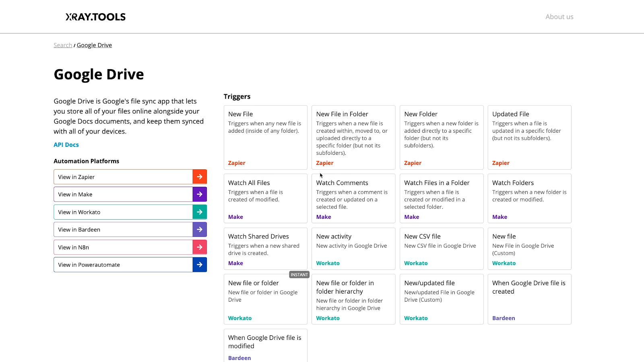Open New file or folder in folder hierarchy
The image size is (644, 362).
[353, 300]
